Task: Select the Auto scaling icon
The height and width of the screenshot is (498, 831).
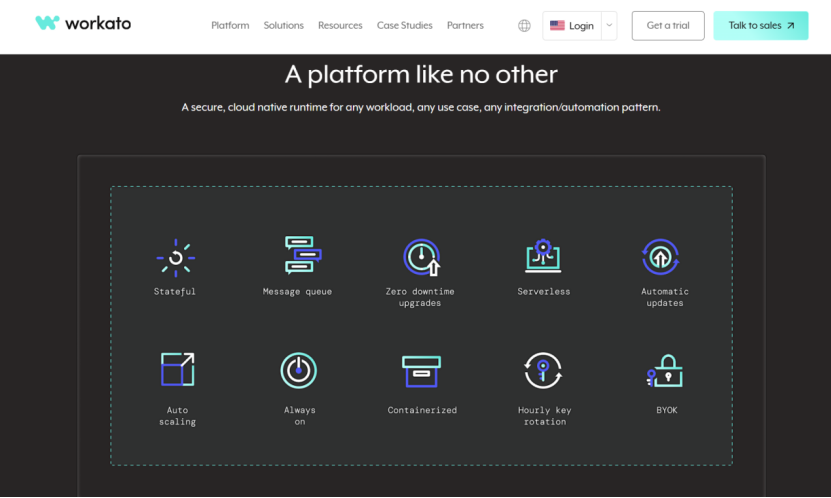Action: pos(177,369)
